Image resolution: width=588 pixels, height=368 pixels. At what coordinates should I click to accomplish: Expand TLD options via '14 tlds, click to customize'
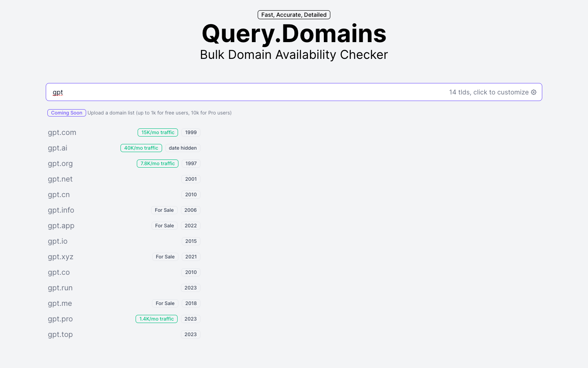tap(488, 92)
